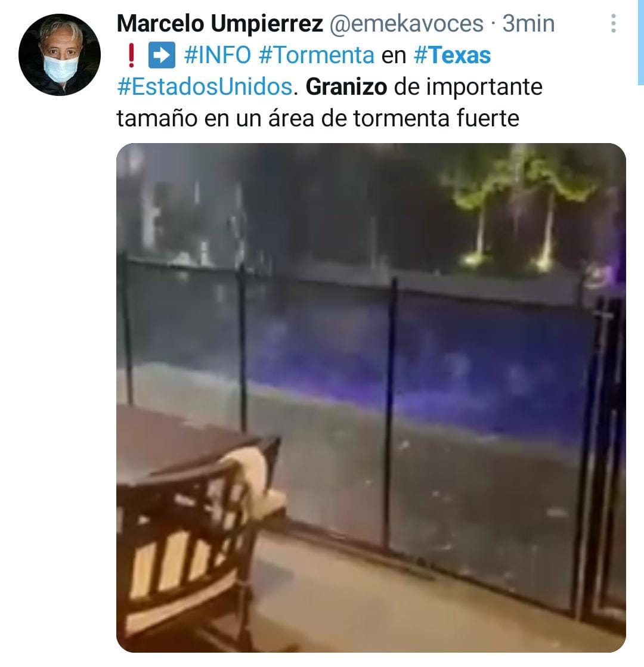This screenshot has width=644, height=667.
Task: Click the bold word Granizo in the tweet
Action: [x=346, y=87]
